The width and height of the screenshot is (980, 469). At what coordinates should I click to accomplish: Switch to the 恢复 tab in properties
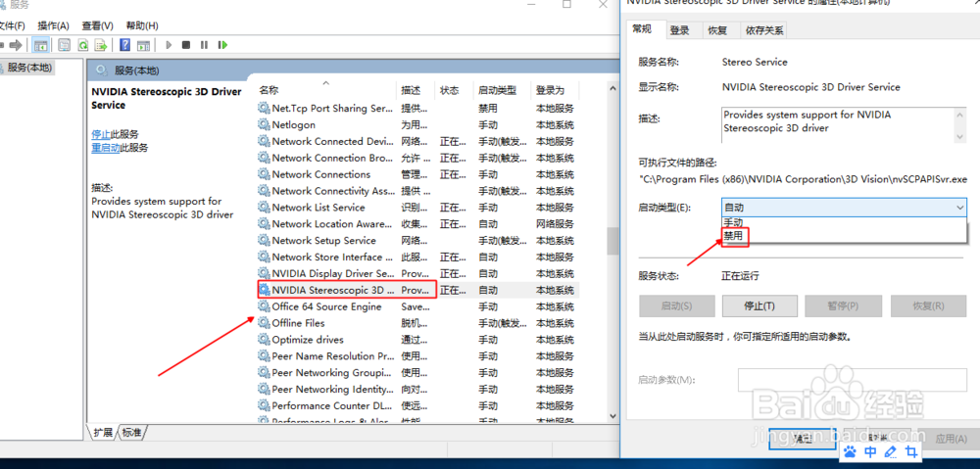[717, 30]
